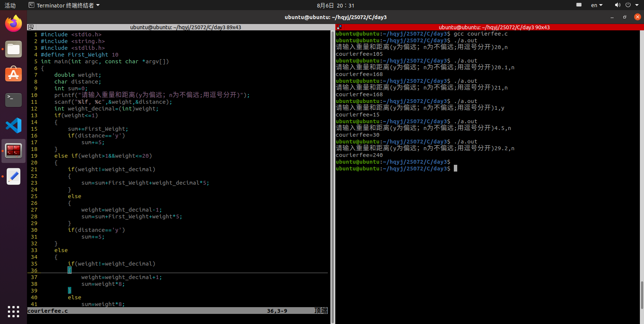
Task: Show all applications grid
Action: click(x=14, y=311)
